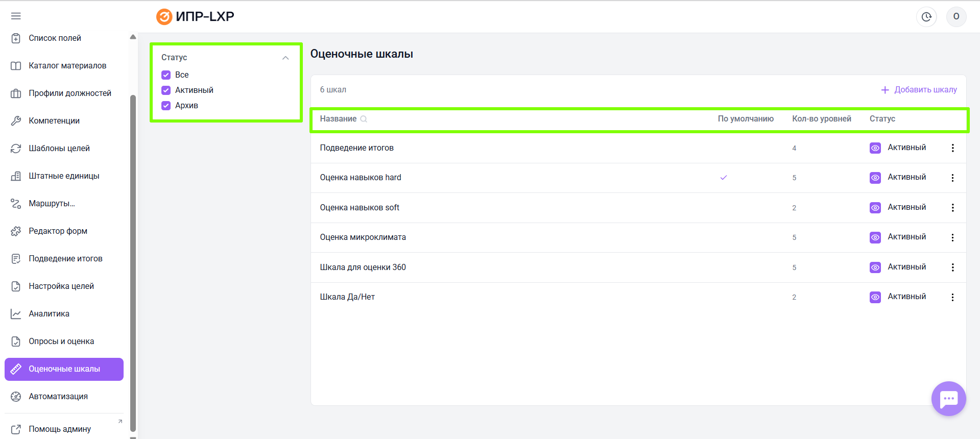Open three-dot menu for Оценка навыков hard
The height and width of the screenshot is (439, 980).
pyautogui.click(x=952, y=178)
